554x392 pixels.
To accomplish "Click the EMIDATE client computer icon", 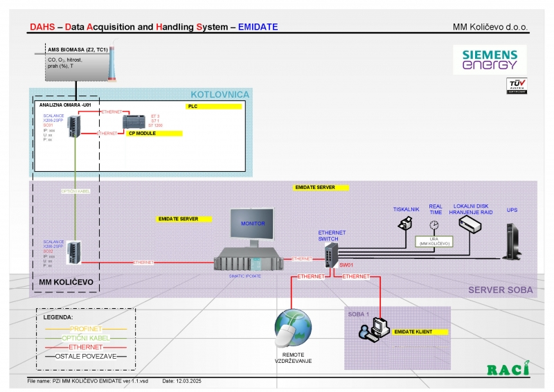I will coord(373,330).
